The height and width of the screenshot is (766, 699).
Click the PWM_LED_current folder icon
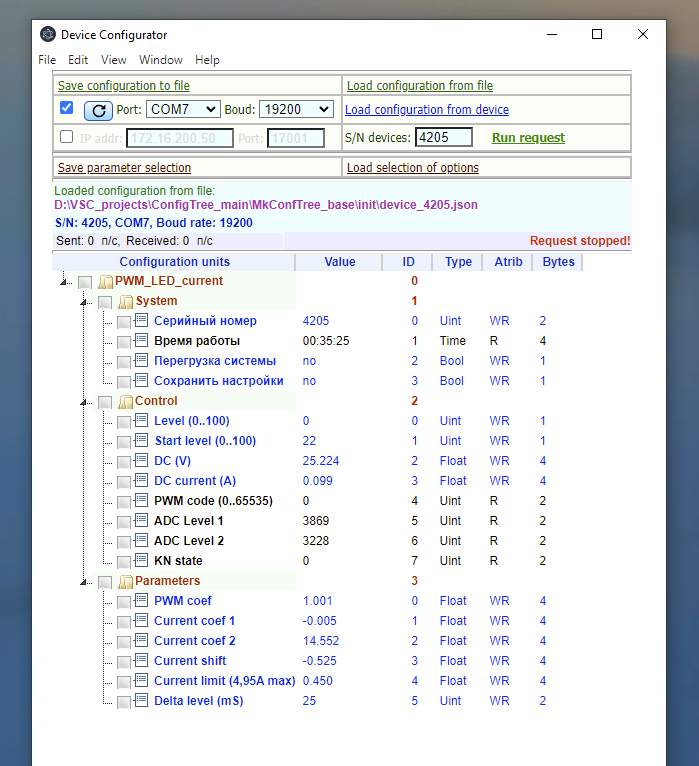106,282
